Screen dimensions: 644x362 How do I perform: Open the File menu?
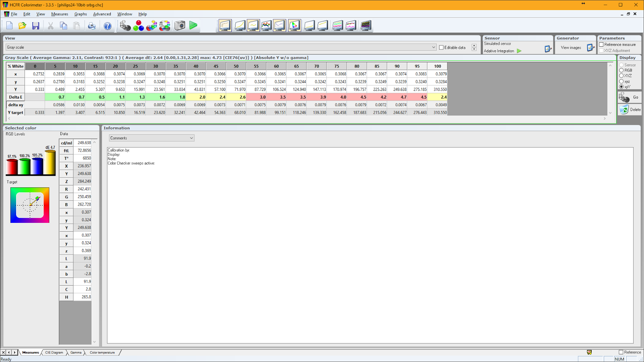pos(14,14)
